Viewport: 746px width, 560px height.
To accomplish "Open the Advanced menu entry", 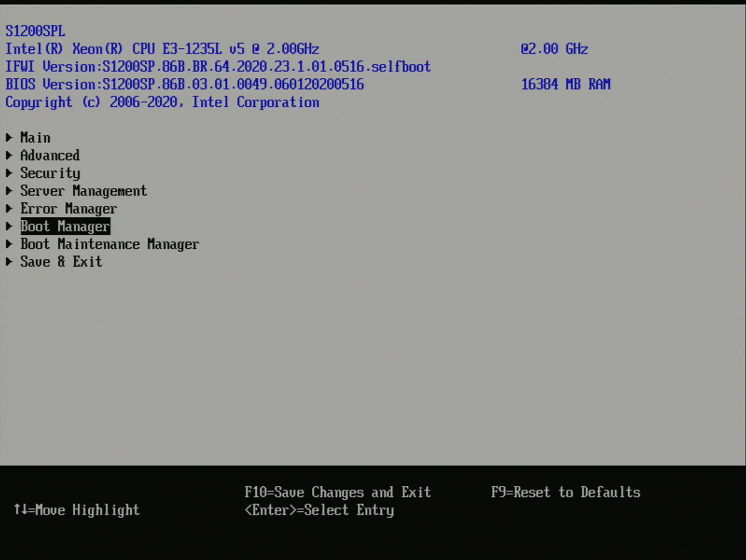I will (x=50, y=155).
